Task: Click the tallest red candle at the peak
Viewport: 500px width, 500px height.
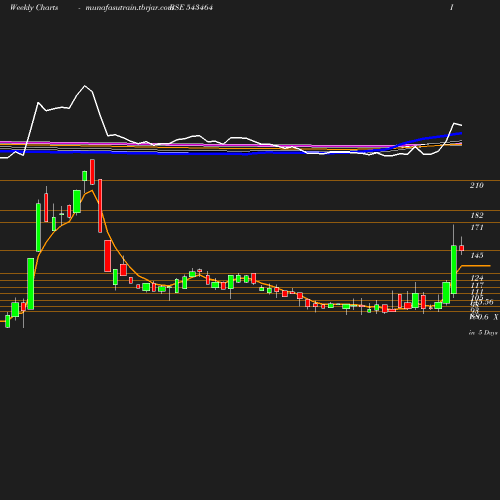Action: [100, 206]
